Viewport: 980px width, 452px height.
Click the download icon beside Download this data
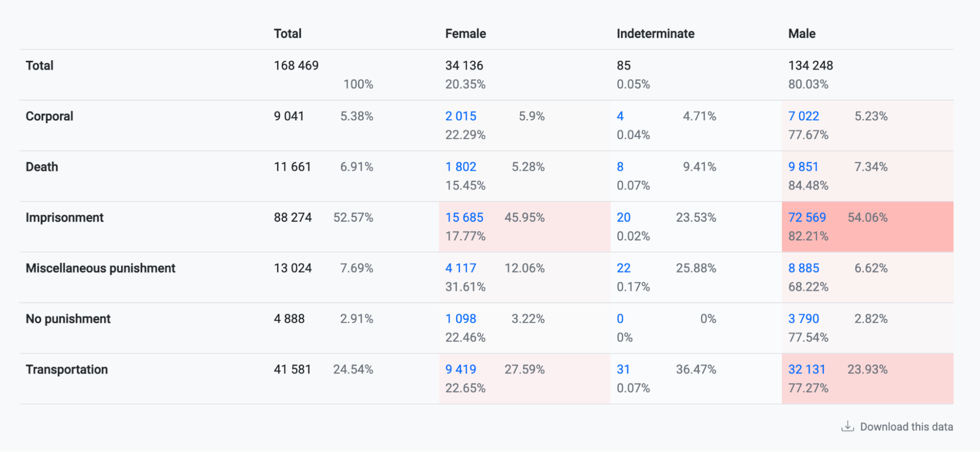click(847, 426)
